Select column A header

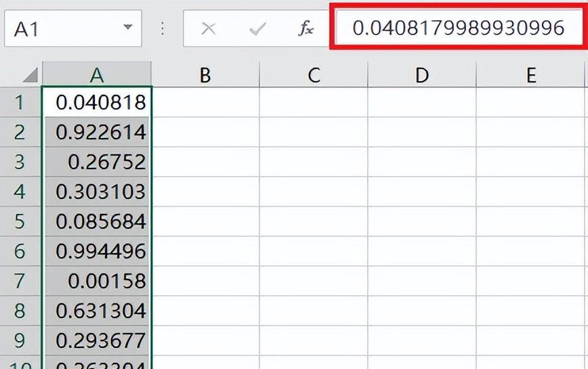[97, 74]
